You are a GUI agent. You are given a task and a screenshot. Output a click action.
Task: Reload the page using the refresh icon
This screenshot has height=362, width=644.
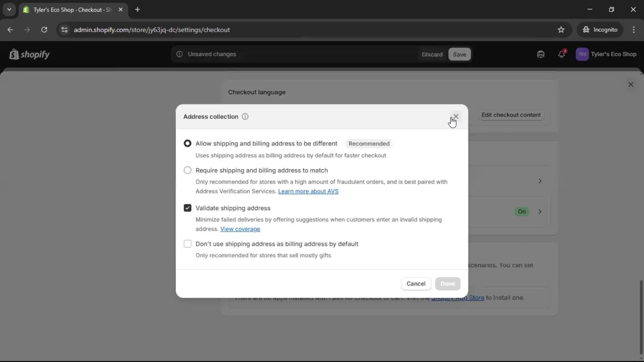coord(44,29)
